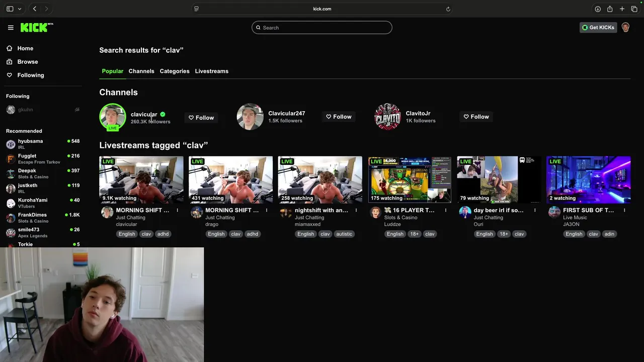
Task: Follow the ClavitoJr channel
Action: point(476,117)
